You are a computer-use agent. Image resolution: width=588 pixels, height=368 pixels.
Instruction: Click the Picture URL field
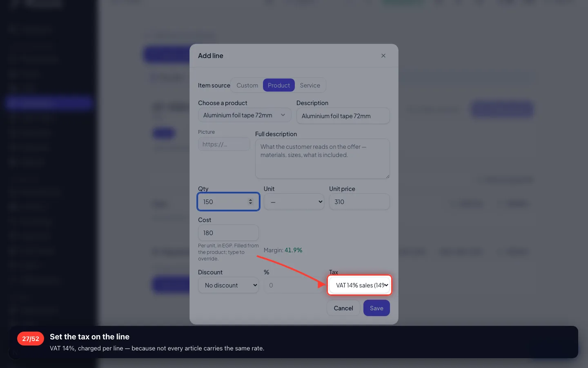224,144
